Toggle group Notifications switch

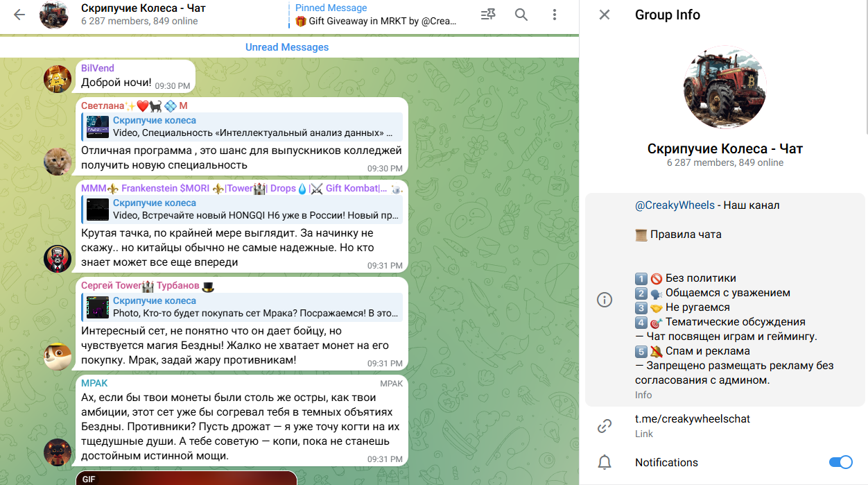point(840,462)
